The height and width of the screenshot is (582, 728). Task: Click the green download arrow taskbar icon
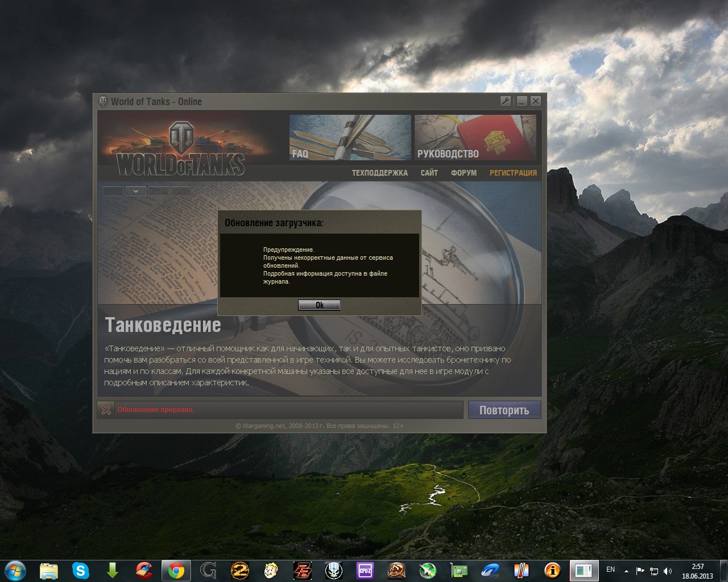click(x=112, y=570)
